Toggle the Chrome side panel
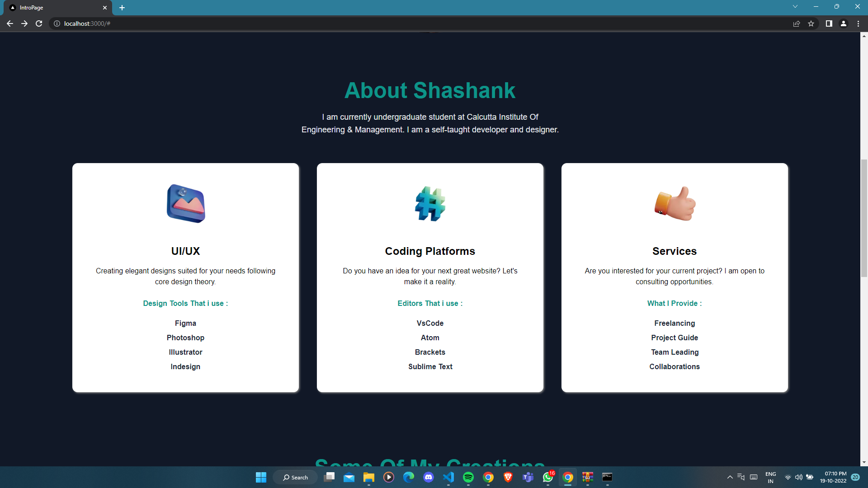Image resolution: width=868 pixels, height=488 pixels. tap(829, 23)
